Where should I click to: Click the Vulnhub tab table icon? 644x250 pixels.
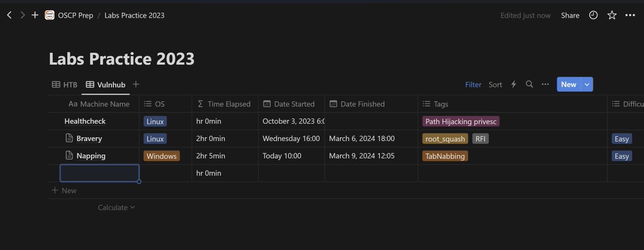[90, 84]
